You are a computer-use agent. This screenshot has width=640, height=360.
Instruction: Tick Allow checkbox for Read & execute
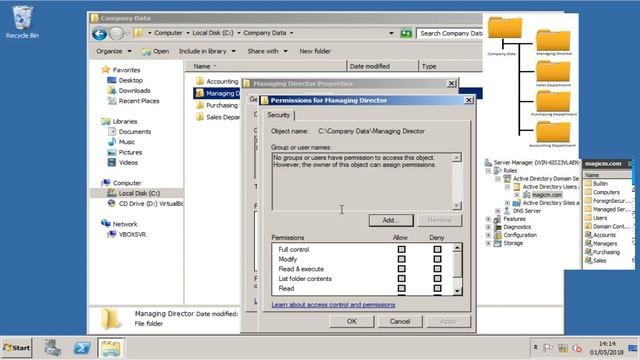(402, 269)
